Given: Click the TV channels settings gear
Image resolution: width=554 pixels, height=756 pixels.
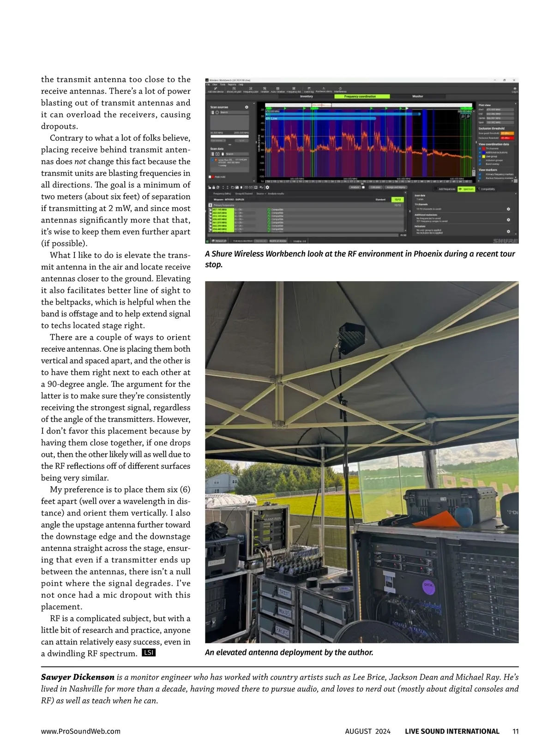Looking at the screenshot, I should click(508, 209).
